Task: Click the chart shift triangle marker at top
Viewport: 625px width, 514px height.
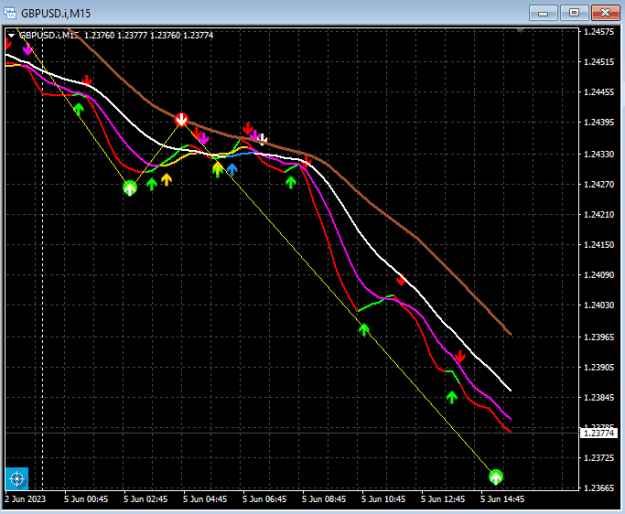Action: [520, 30]
